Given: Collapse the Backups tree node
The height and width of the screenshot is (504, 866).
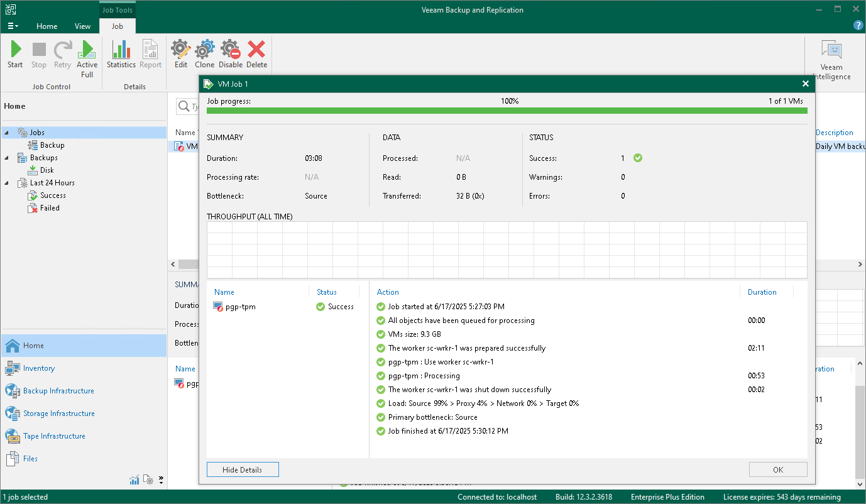Looking at the screenshot, I should [x=8, y=158].
